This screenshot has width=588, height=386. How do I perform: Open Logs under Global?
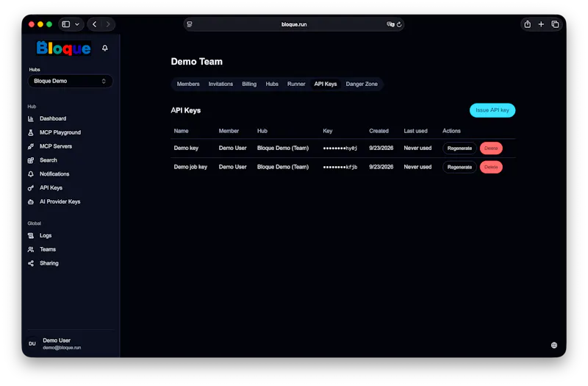(x=46, y=235)
